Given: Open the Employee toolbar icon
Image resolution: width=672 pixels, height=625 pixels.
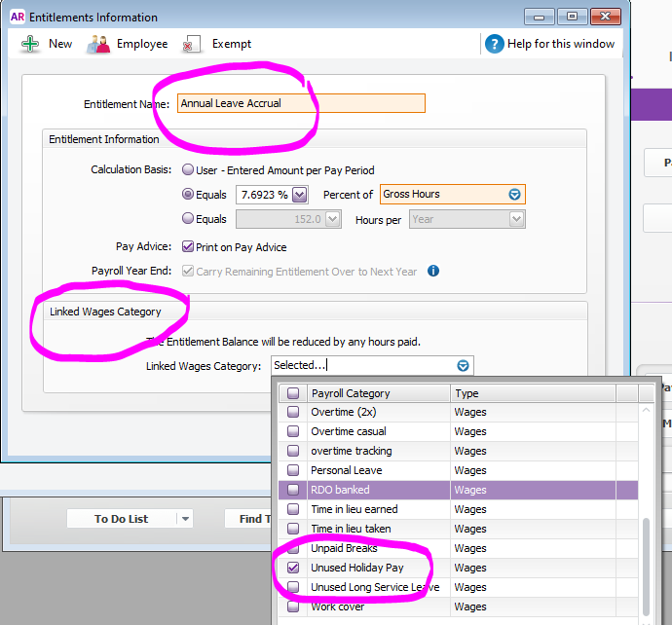Looking at the screenshot, I should pos(98,44).
